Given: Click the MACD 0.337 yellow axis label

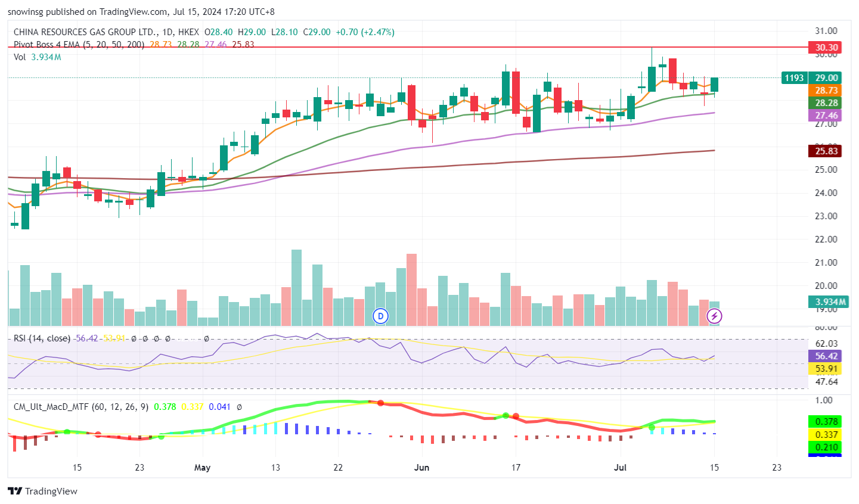Looking at the screenshot, I should pyautogui.click(x=825, y=434).
